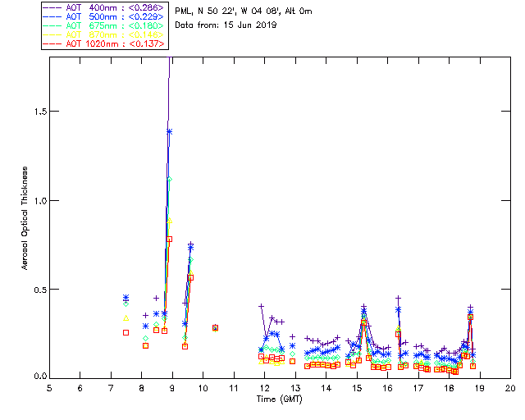This screenshot has height=420, width=525.
Task: Click the green diamond near 1.1 peak
Action: (170, 180)
